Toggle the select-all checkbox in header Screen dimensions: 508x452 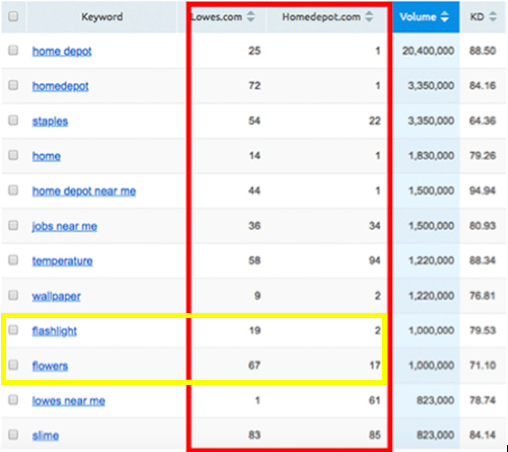[x=13, y=16]
